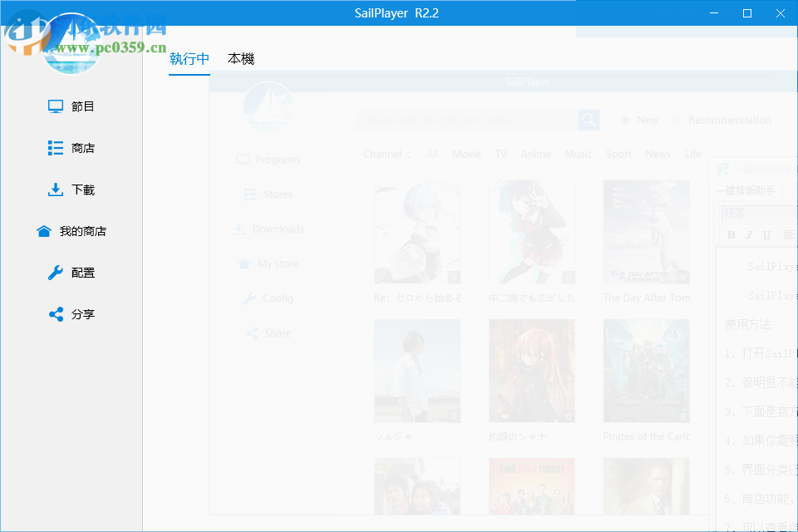Open The Day After Tomorrow poster
Viewport: 798px width, 532px height.
click(647, 231)
